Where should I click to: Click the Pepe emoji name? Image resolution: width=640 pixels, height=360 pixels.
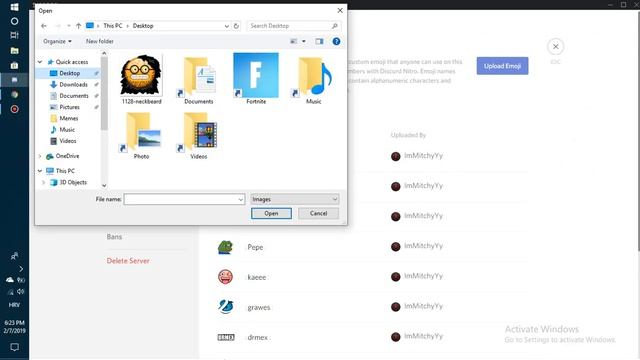(x=256, y=247)
